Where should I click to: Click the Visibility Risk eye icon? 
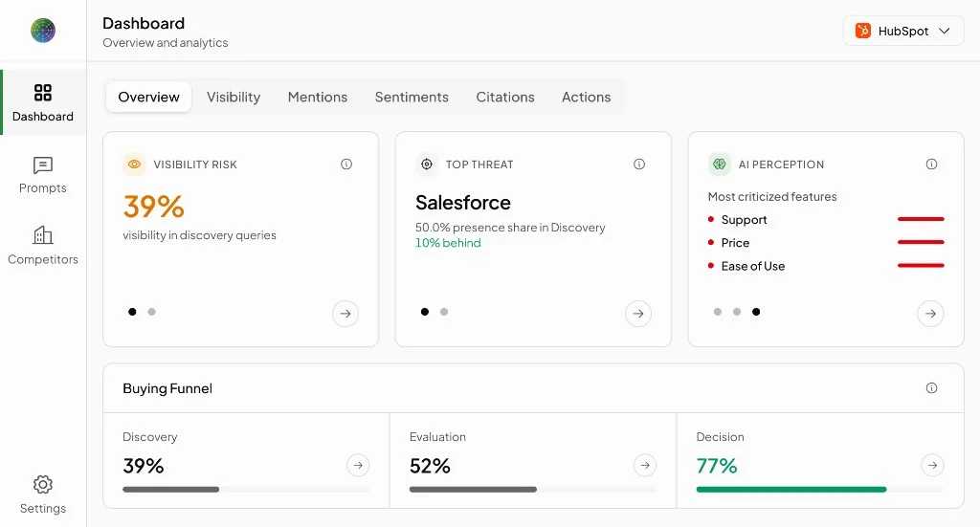tap(134, 165)
